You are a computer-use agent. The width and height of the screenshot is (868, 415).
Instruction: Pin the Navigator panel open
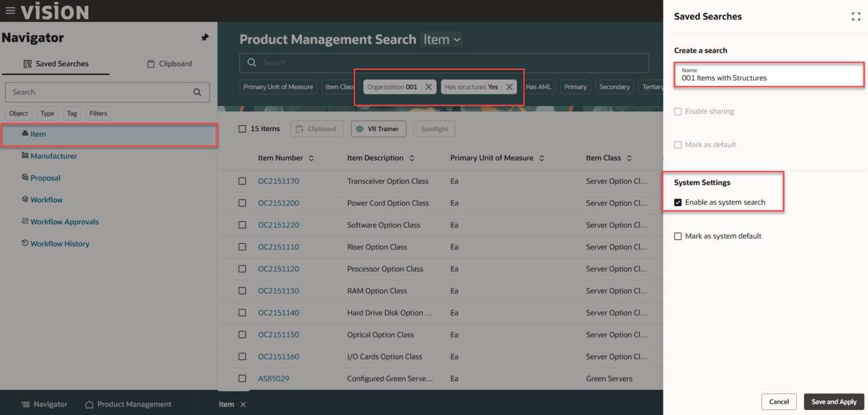(x=205, y=37)
